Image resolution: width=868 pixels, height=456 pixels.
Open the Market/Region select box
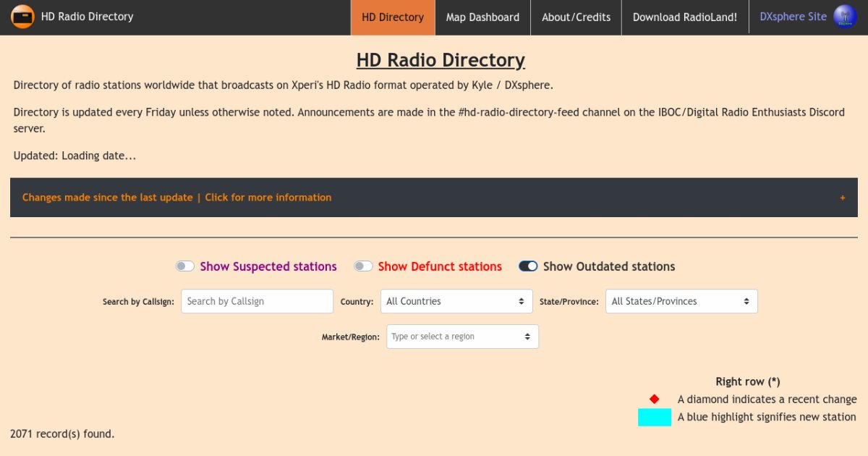[462, 337]
